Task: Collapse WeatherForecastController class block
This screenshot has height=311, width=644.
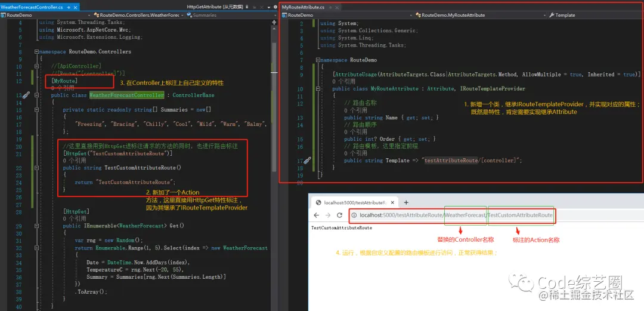Action: click(36, 95)
